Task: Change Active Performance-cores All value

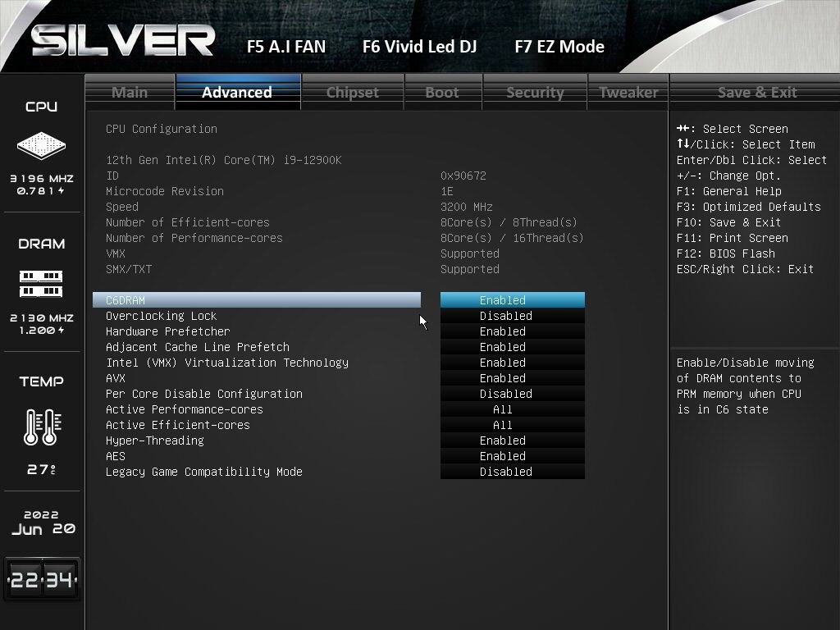Action: [x=512, y=409]
